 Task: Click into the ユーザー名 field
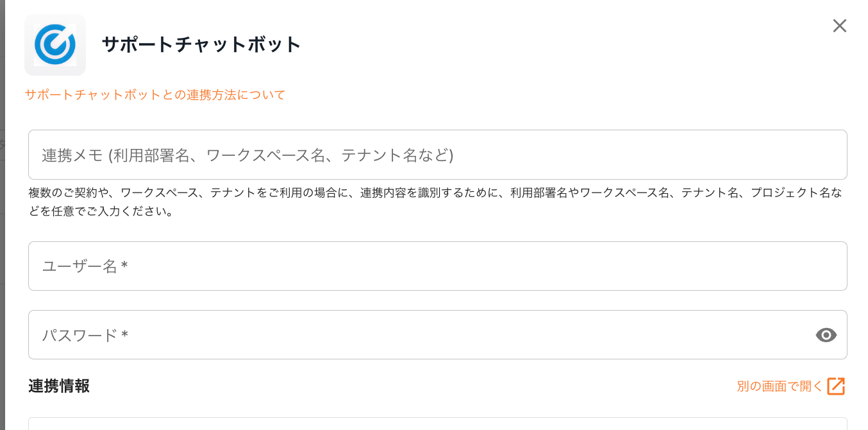(437, 266)
